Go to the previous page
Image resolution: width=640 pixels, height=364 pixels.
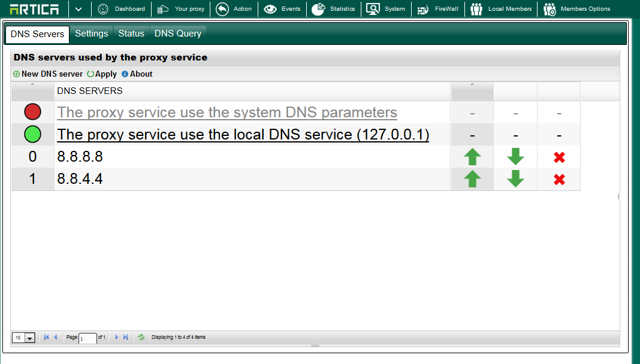click(x=56, y=337)
